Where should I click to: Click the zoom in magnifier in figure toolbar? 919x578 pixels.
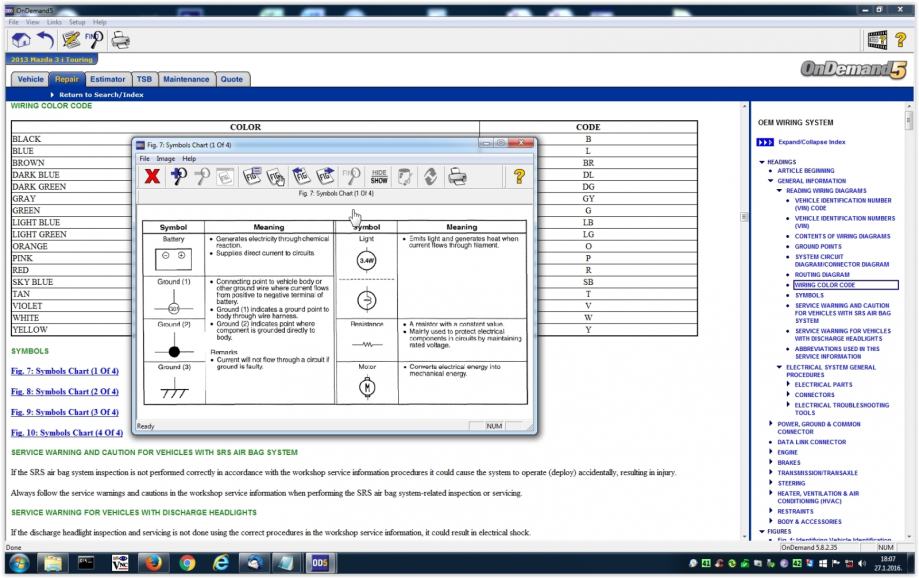(x=180, y=176)
